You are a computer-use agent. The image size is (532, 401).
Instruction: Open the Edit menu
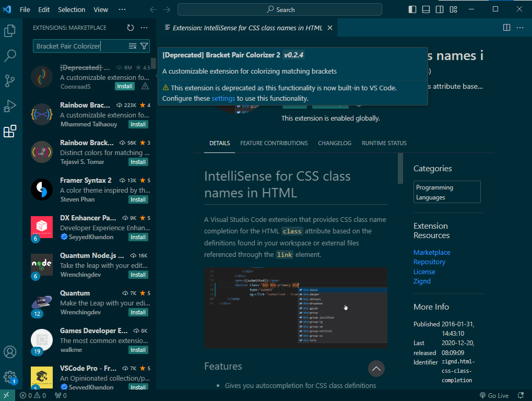click(44, 9)
